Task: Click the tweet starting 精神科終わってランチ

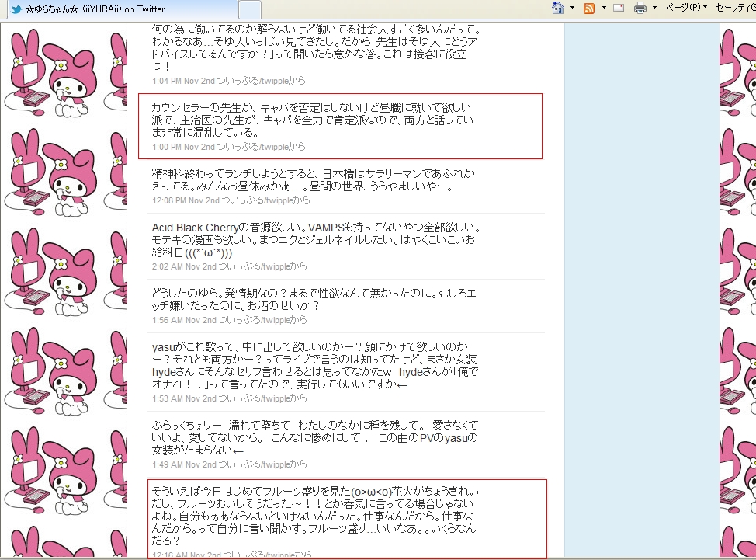Action: point(314,179)
